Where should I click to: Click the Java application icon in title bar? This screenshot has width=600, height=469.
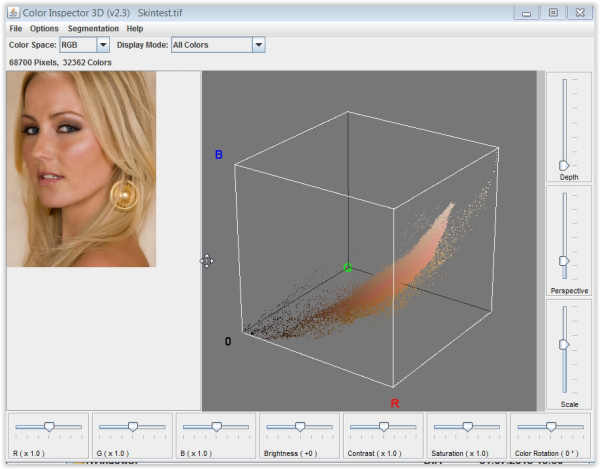coord(12,11)
